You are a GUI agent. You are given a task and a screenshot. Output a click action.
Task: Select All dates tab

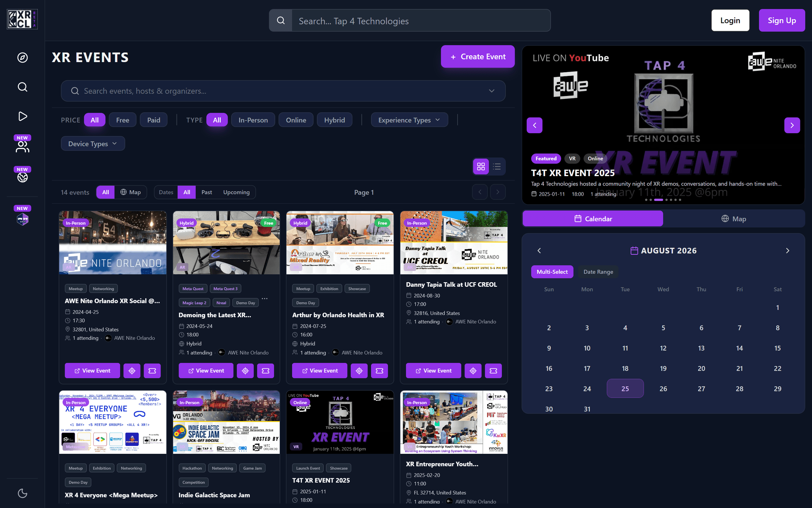(x=187, y=192)
